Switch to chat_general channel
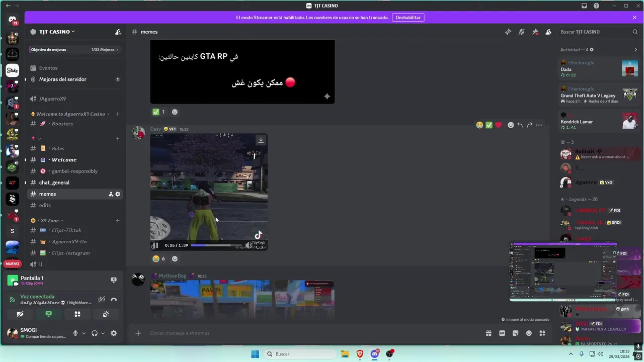 click(x=74, y=183)
